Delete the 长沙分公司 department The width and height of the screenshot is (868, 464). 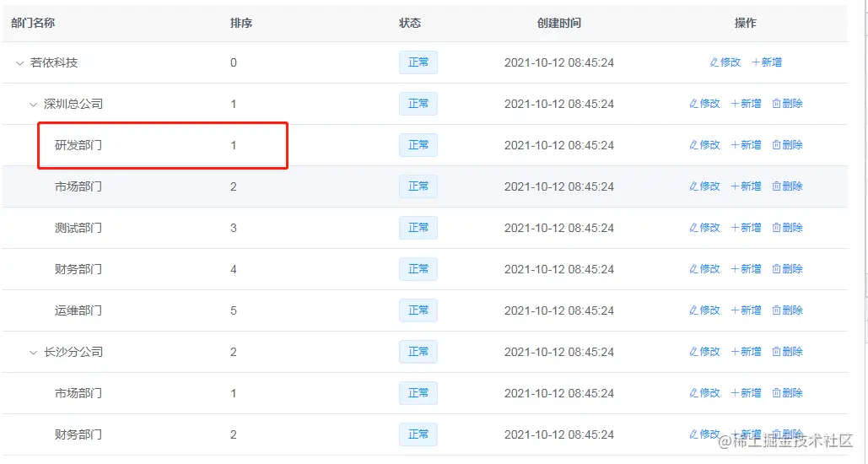[x=787, y=352]
